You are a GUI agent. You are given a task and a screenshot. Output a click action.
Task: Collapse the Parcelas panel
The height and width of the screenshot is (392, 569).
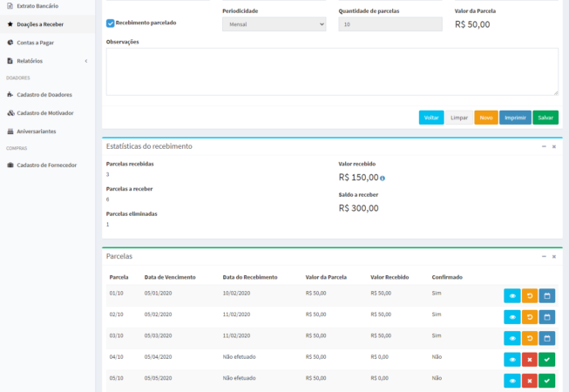tap(544, 257)
